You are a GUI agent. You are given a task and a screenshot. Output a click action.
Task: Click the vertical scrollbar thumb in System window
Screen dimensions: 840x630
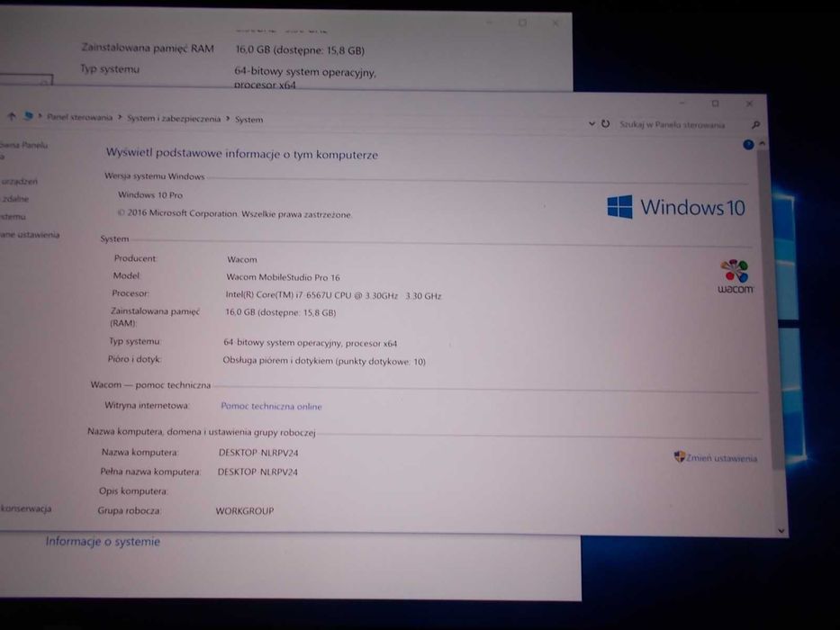[769, 310]
